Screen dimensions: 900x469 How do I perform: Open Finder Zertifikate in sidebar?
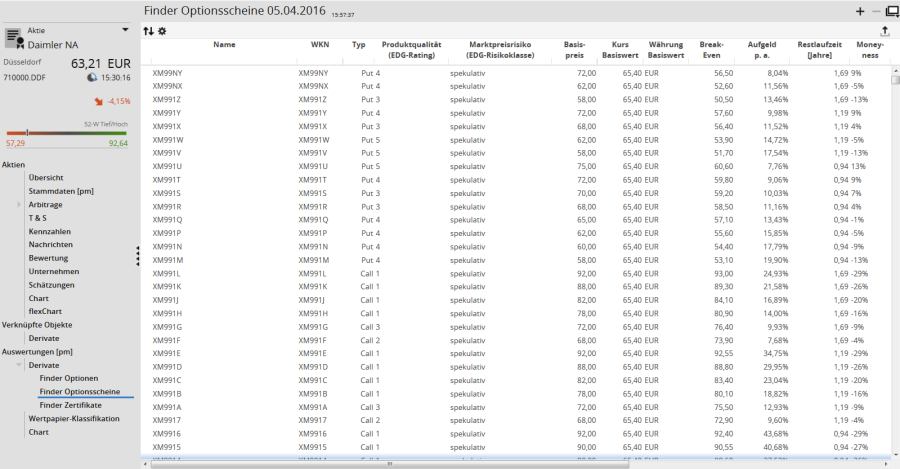tap(70, 404)
